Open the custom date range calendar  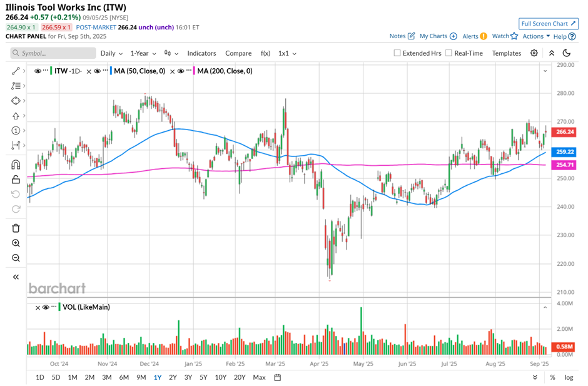[x=278, y=377]
